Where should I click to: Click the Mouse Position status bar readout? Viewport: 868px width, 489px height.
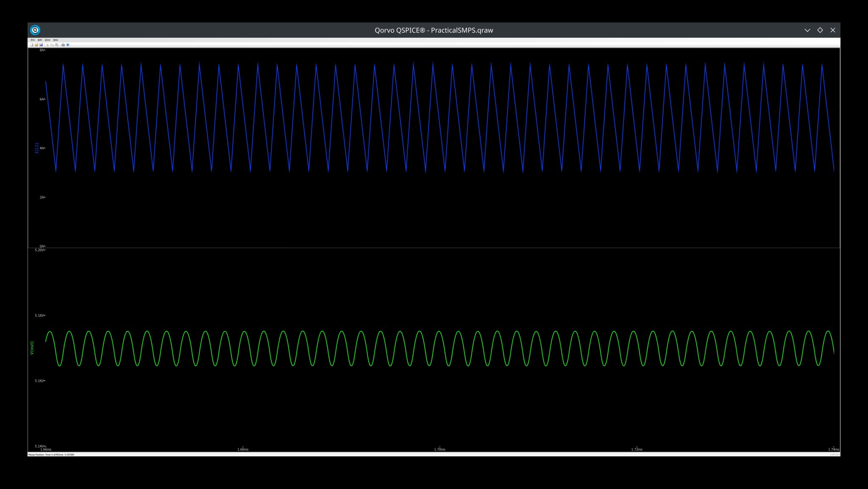(51, 455)
